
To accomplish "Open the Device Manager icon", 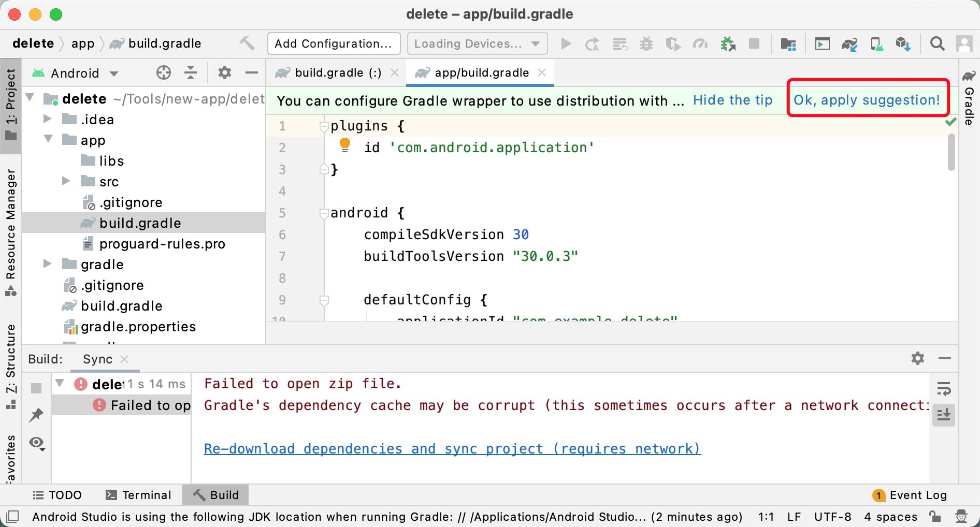I will click(x=877, y=43).
